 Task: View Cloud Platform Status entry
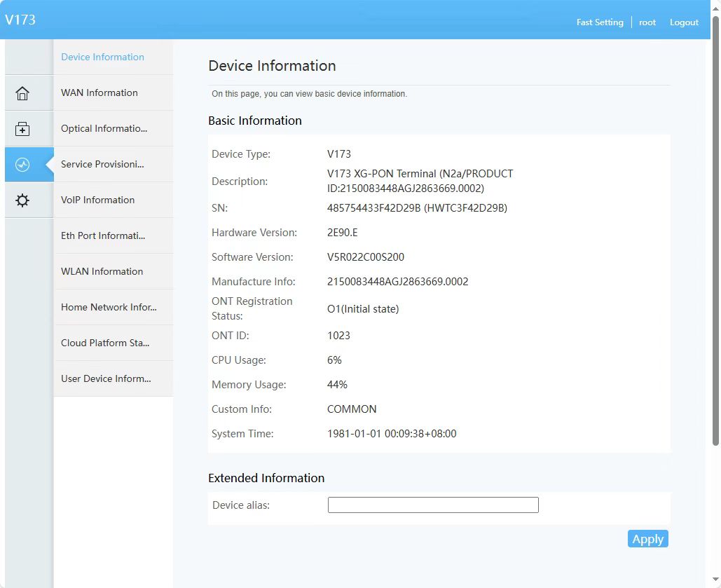click(x=105, y=343)
